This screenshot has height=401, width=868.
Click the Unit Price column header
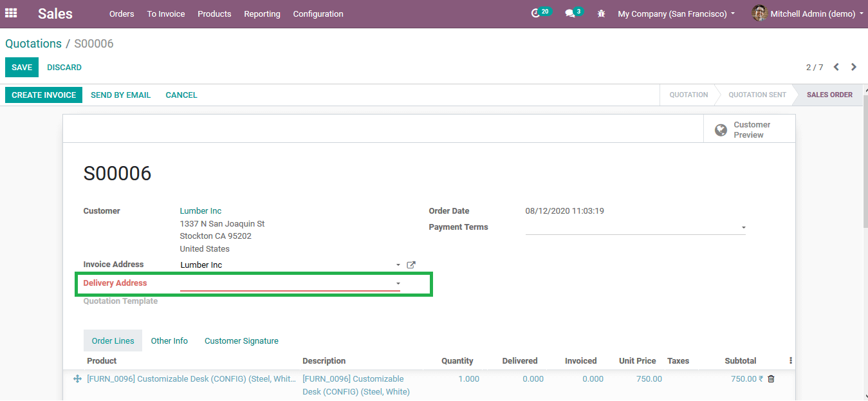(638, 361)
